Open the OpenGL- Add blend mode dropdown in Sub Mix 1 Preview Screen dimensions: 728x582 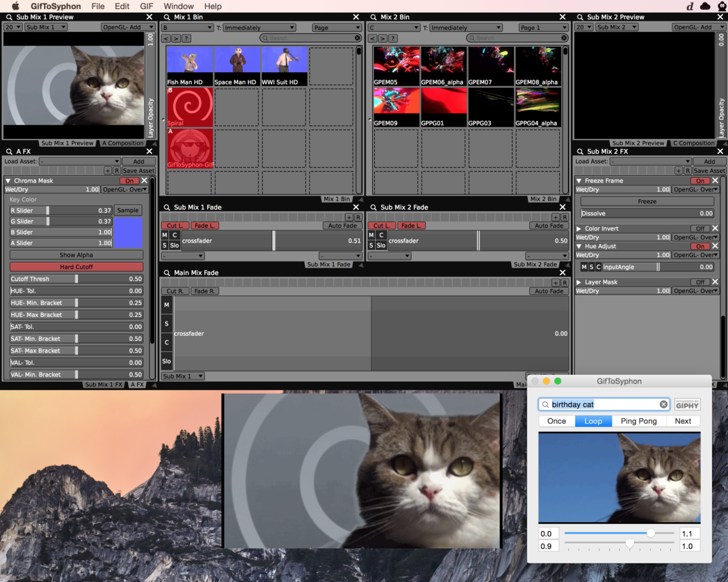(x=127, y=27)
